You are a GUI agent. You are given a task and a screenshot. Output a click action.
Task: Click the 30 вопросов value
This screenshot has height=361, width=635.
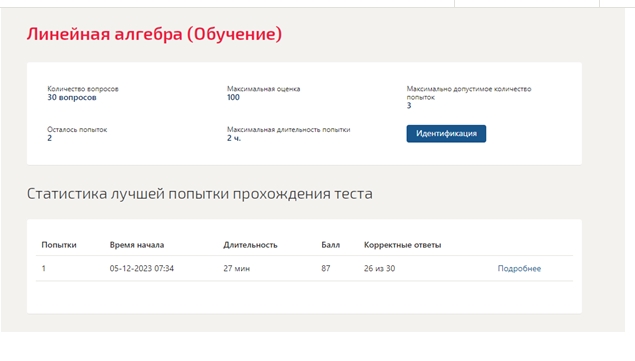72,97
